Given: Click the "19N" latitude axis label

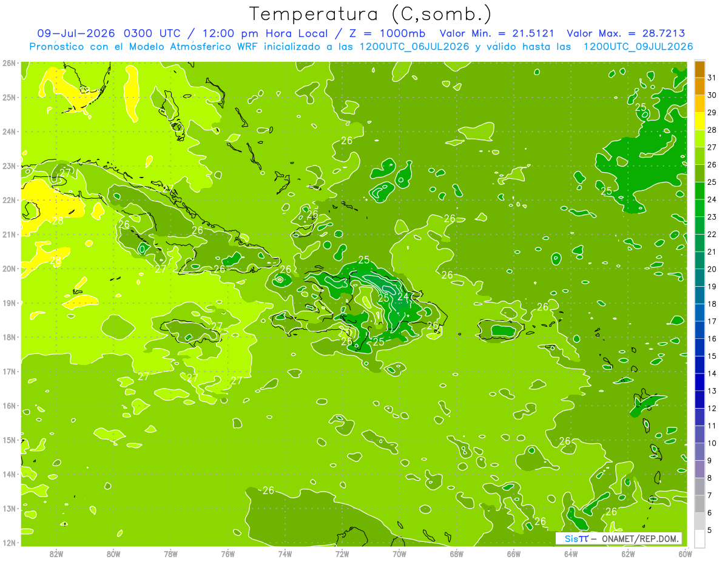Looking at the screenshot, I should point(8,303).
